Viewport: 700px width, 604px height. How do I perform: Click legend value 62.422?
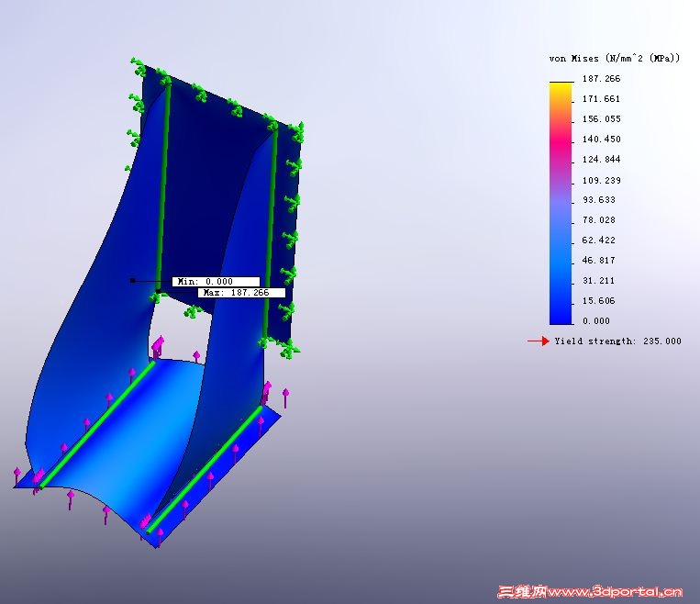tap(599, 240)
